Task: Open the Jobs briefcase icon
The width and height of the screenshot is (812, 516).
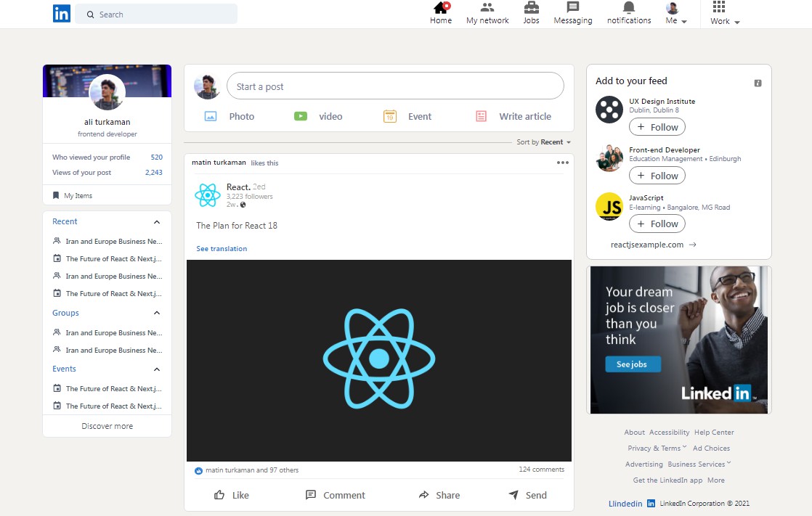Action: (531, 9)
